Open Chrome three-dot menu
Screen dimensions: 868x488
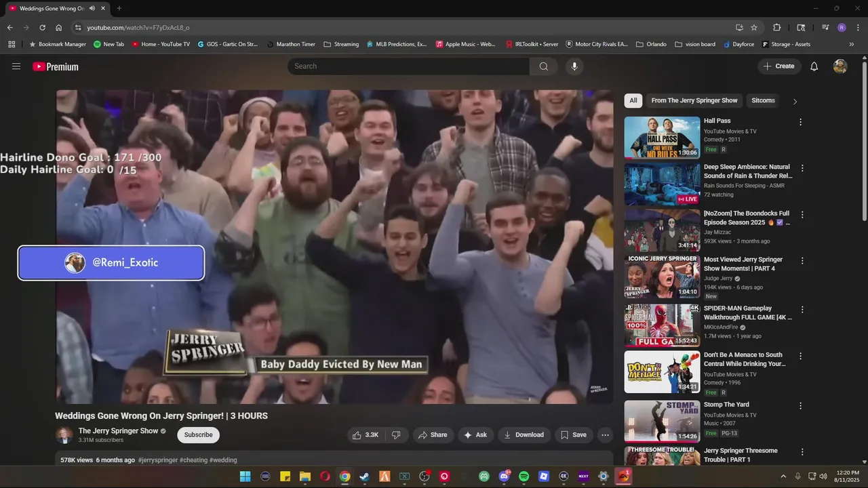click(x=857, y=28)
